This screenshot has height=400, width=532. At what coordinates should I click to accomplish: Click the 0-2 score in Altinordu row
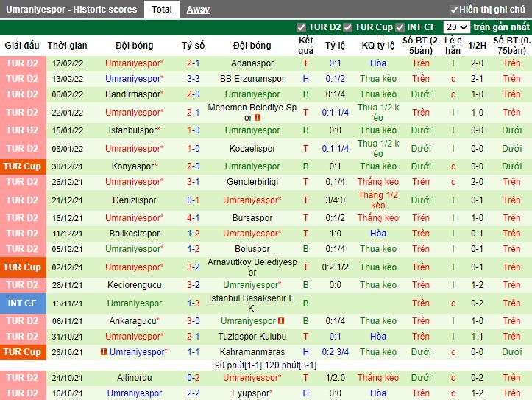[193, 378]
